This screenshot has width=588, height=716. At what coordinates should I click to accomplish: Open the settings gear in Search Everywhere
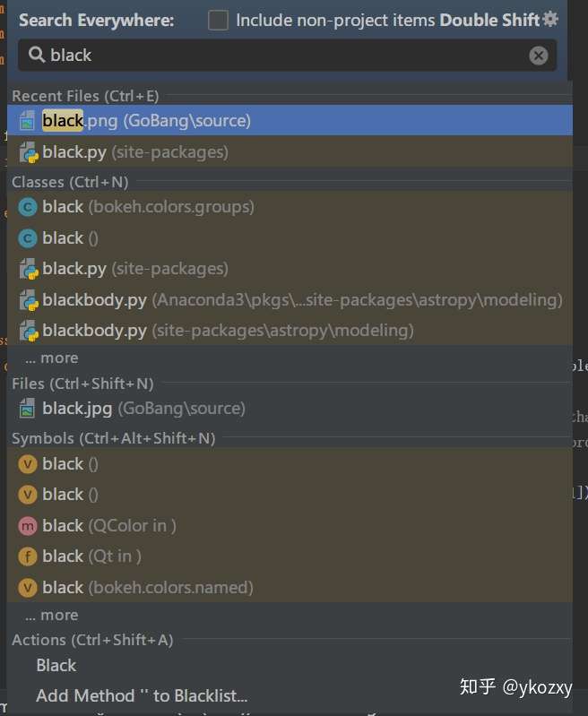pos(550,19)
